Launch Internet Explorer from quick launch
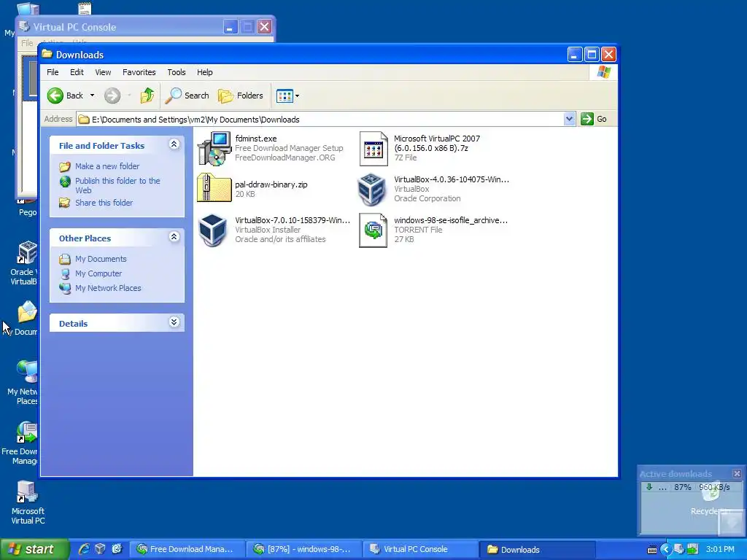Viewport: 747px width, 560px height. pos(85,550)
